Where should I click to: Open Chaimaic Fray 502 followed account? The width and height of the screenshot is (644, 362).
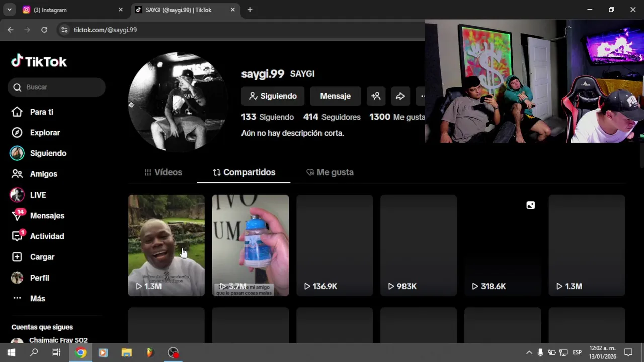click(x=49, y=340)
